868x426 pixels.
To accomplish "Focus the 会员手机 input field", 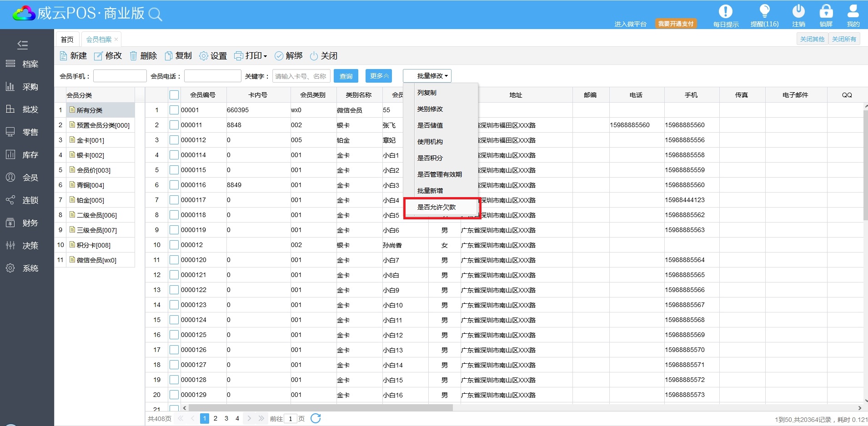I will click(120, 76).
